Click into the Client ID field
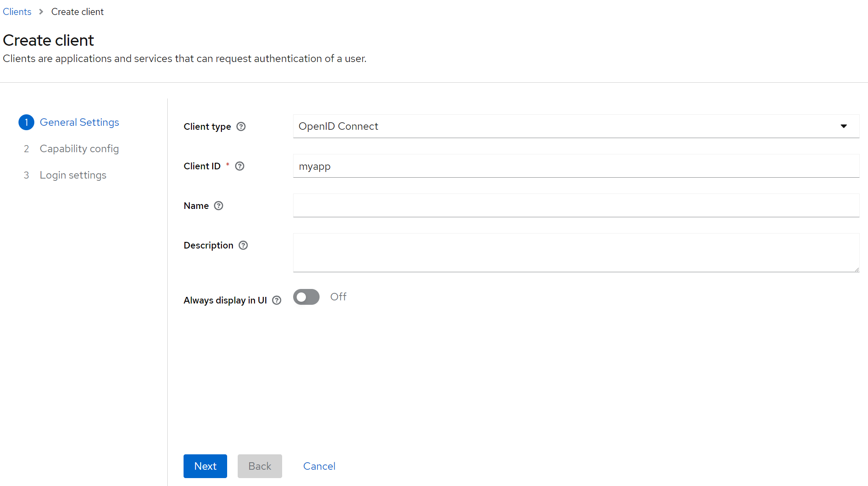Viewport: 868px width, 486px height. coord(576,166)
